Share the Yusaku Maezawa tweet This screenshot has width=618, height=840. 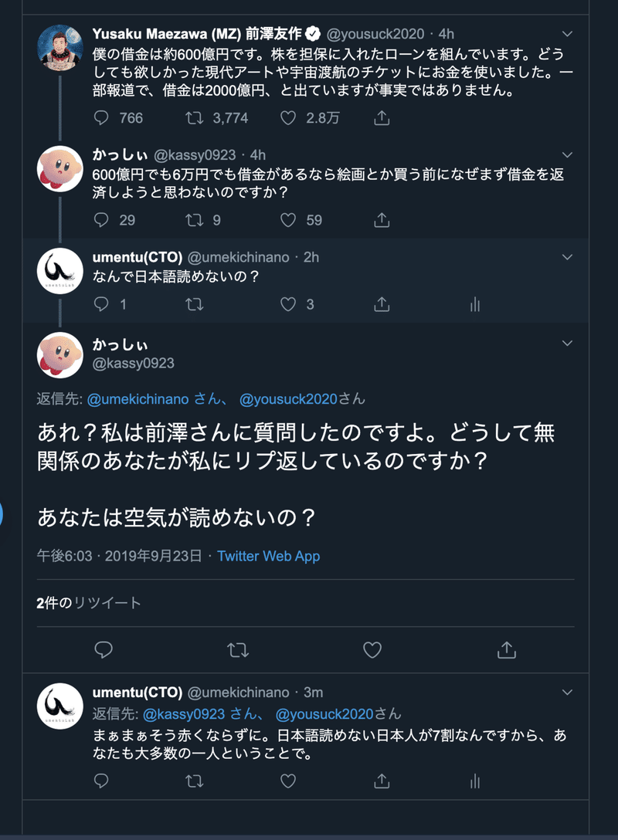pos(382,118)
